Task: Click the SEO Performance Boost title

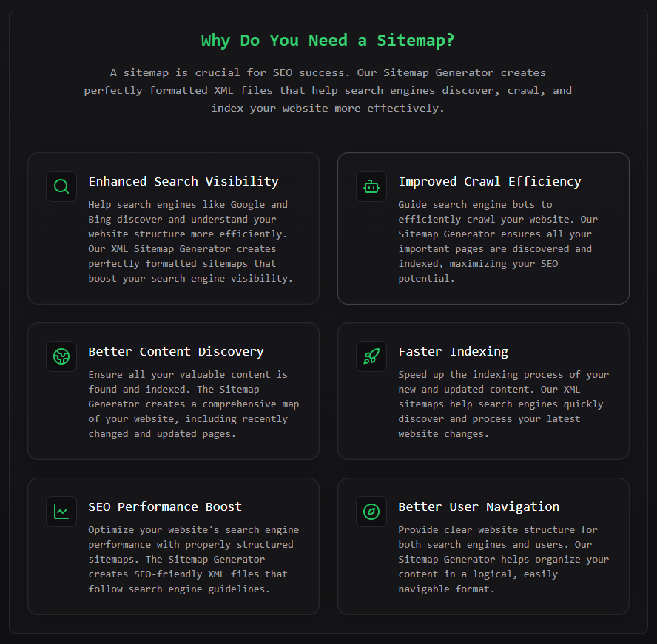Action: [165, 506]
